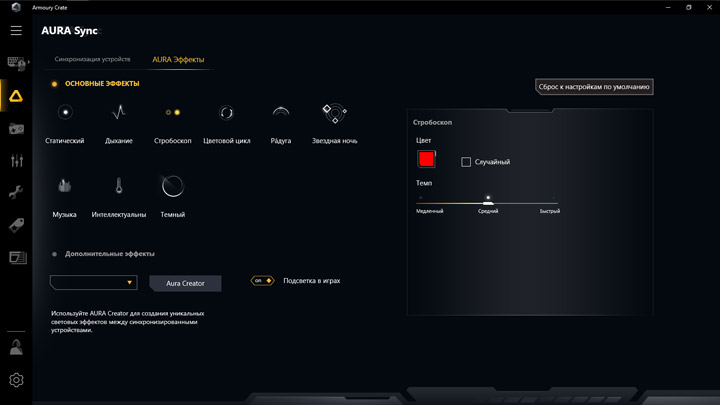This screenshot has height=405, width=720.
Task: Click the Цвет label
Action: [423, 140]
